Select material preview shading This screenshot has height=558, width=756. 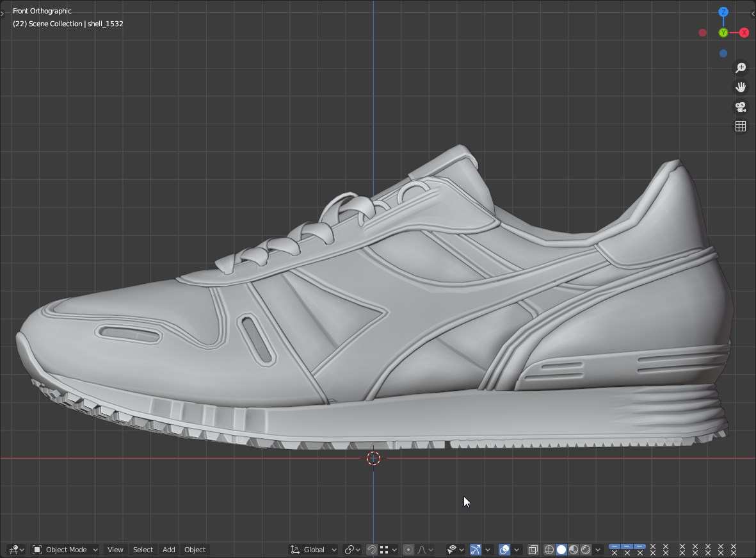(x=574, y=550)
